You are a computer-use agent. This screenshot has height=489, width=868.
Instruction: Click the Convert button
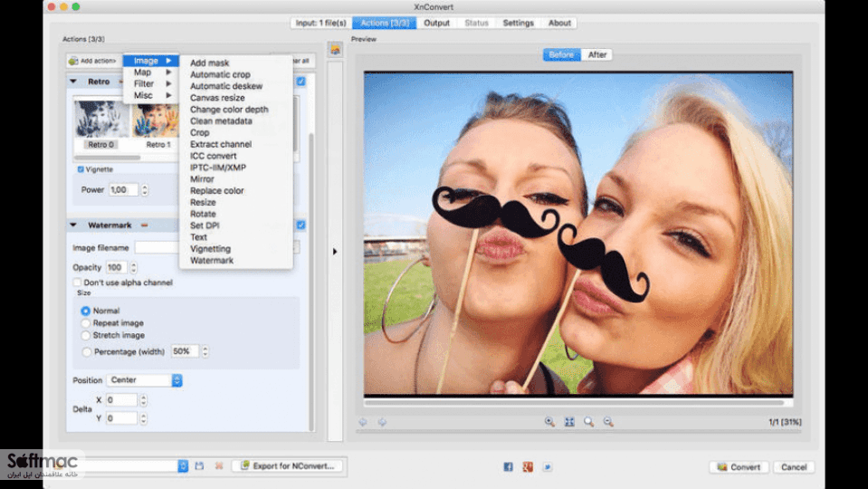coord(739,467)
